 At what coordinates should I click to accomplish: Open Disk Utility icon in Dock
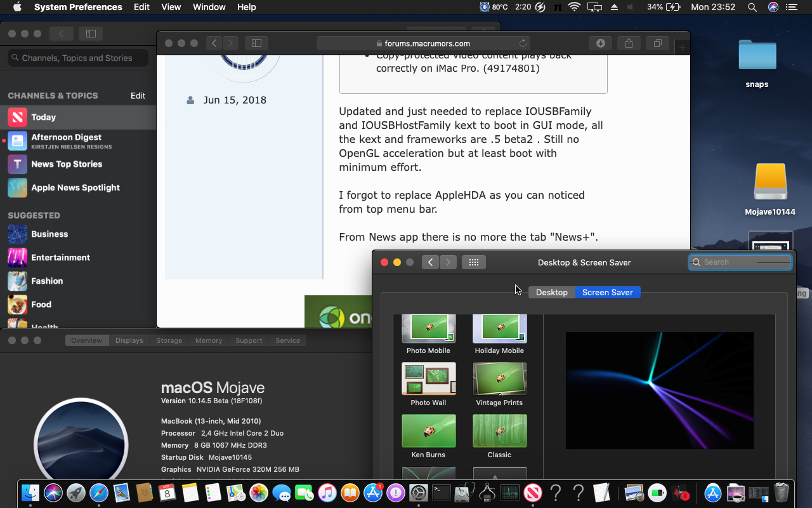pos(464,493)
